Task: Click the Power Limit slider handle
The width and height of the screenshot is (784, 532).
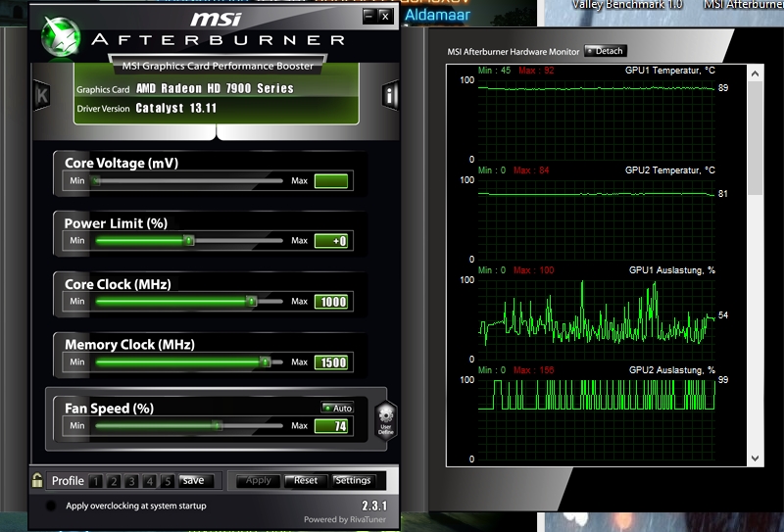Action: 188,240
